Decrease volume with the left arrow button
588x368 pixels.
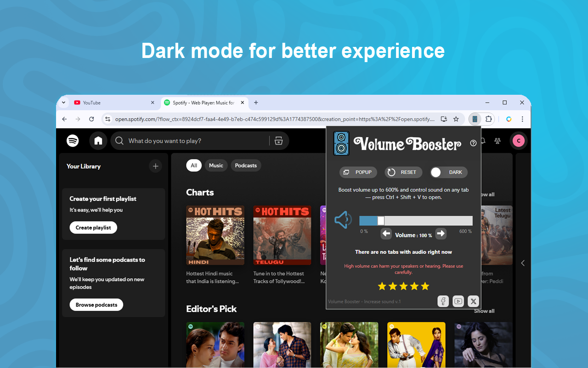pos(386,234)
